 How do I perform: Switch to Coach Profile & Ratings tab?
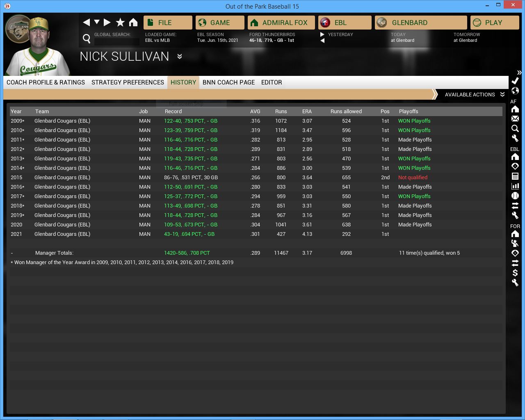(46, 82)
